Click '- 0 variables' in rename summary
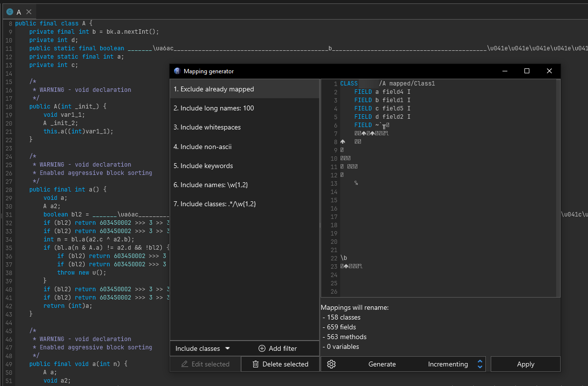The width and height of the screenshot is (588, 386). [x=341, y=346]
